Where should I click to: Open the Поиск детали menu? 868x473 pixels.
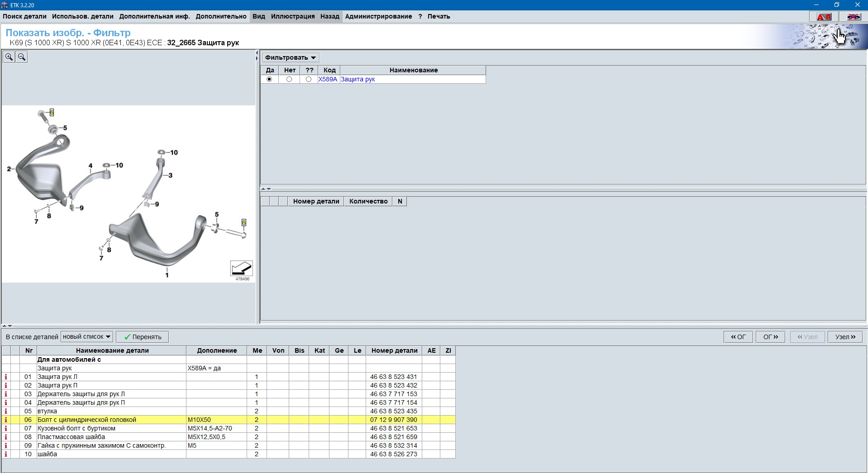coord(24,16)
